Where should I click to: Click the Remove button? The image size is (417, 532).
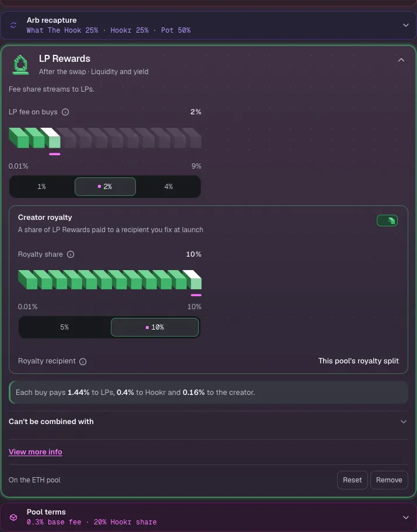[389, 480]
